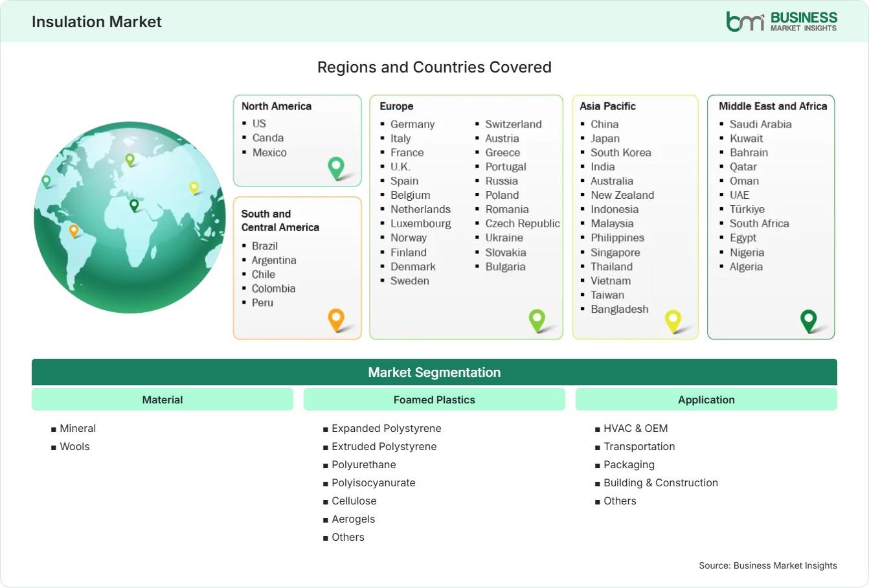
Task: Click HVAC & OEM under Application
Action: 636,429
